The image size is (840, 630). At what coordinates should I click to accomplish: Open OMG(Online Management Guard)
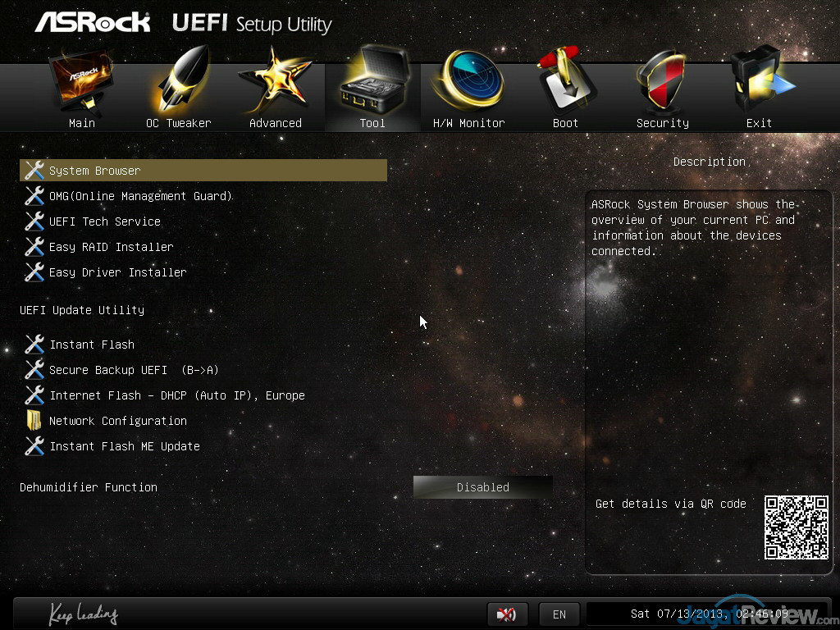(140, 196)
